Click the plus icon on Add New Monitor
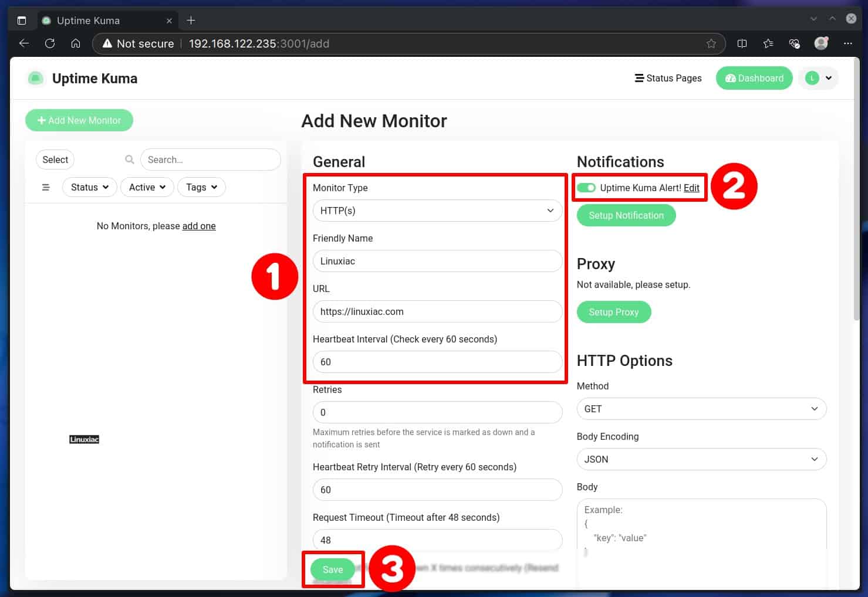 pyautogui.click(x=41, y=120)
